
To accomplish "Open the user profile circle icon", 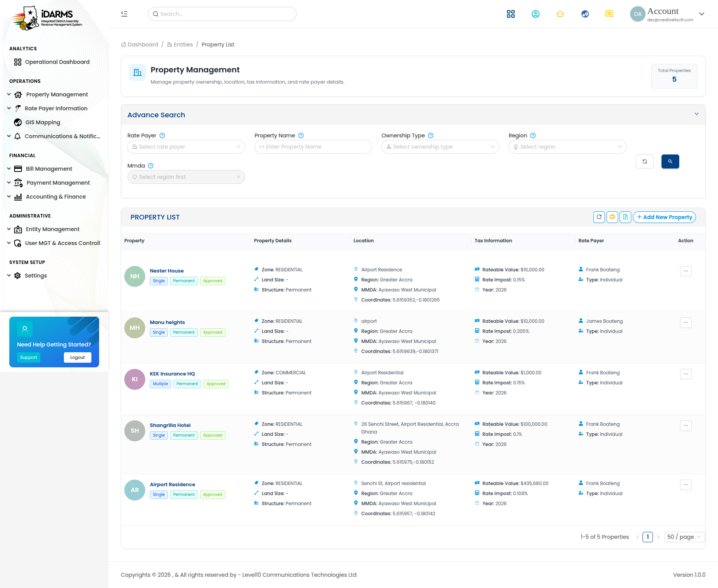I will [536, 14].
